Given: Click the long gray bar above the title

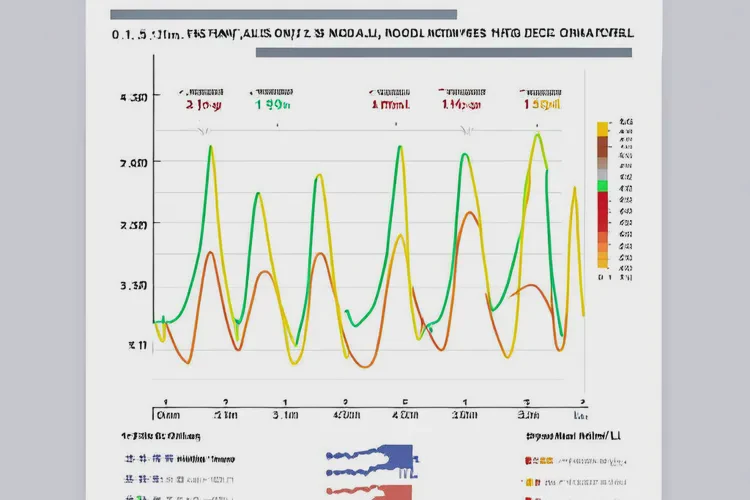Looking at the screenshot, I should tap(283, 15).
